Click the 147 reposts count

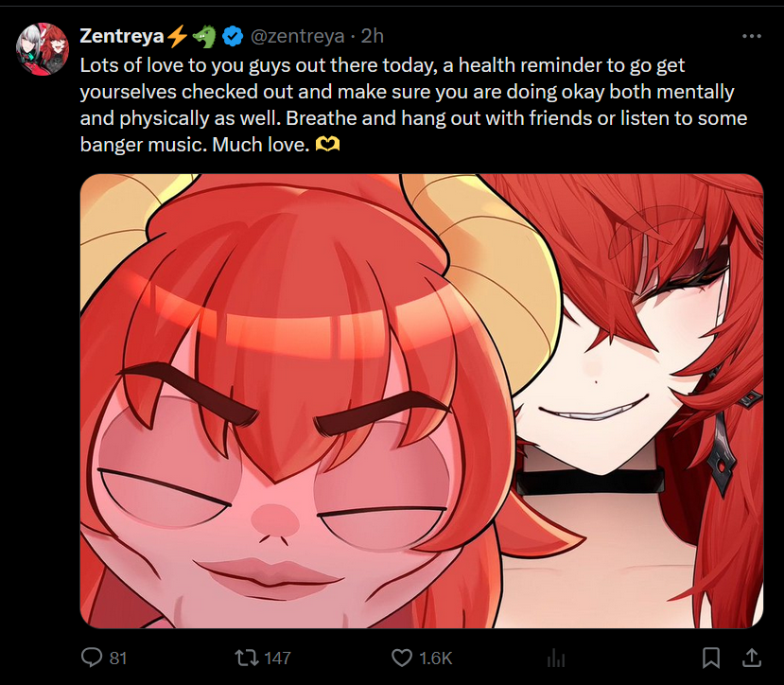(x=277, y=658)
